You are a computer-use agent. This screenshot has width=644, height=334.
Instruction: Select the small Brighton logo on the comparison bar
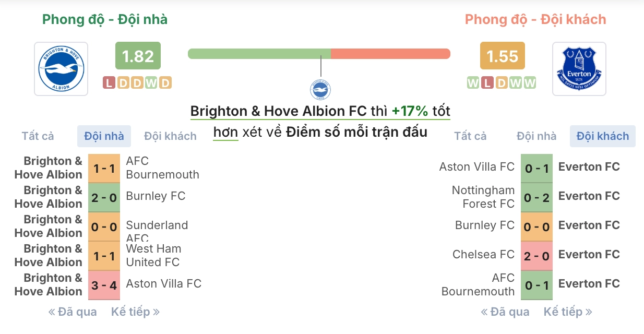click(319, 90)
